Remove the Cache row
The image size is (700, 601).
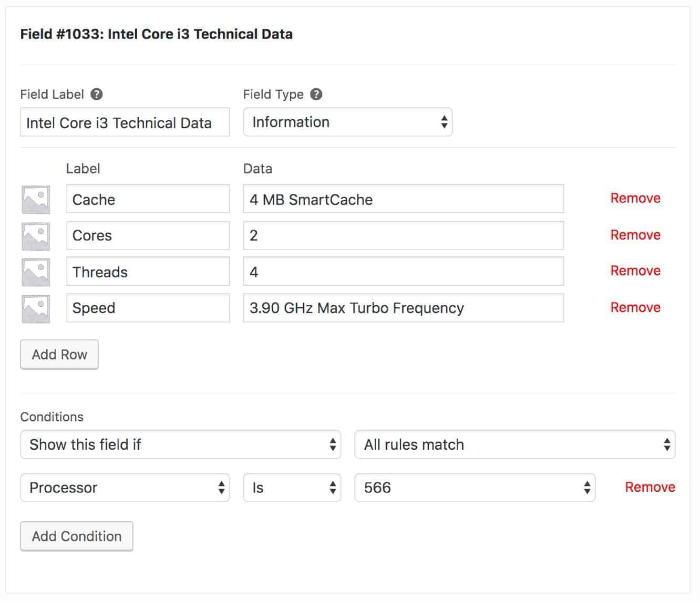[635, 198]
